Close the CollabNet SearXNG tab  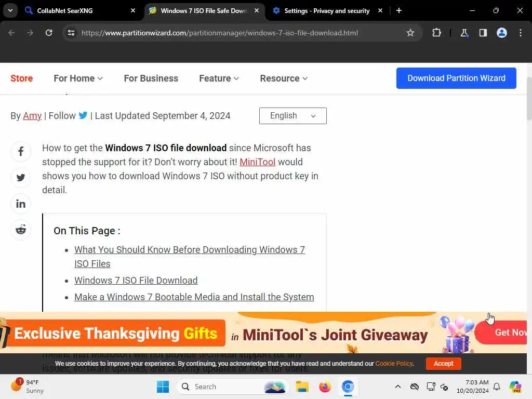click(x=133, y=10)
